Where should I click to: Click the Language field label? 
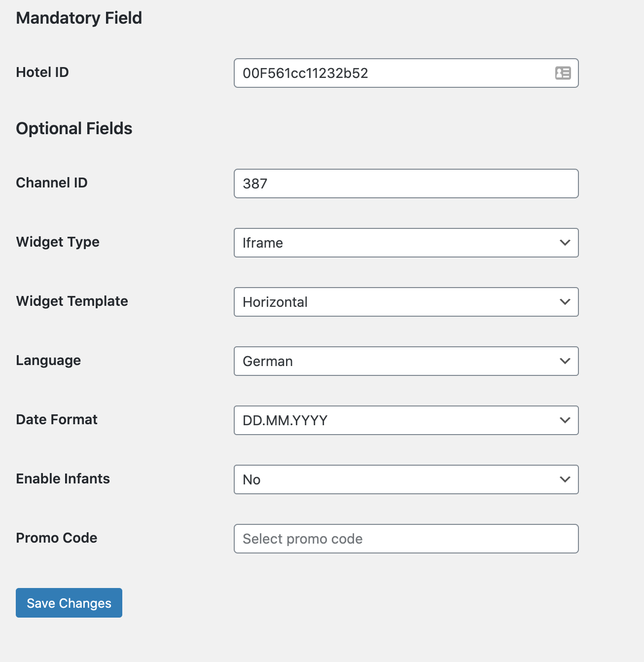click(48, 361)
